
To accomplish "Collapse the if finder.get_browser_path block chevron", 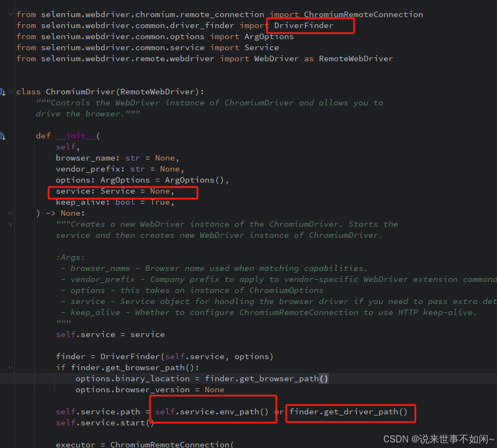I will click(11, 367).
